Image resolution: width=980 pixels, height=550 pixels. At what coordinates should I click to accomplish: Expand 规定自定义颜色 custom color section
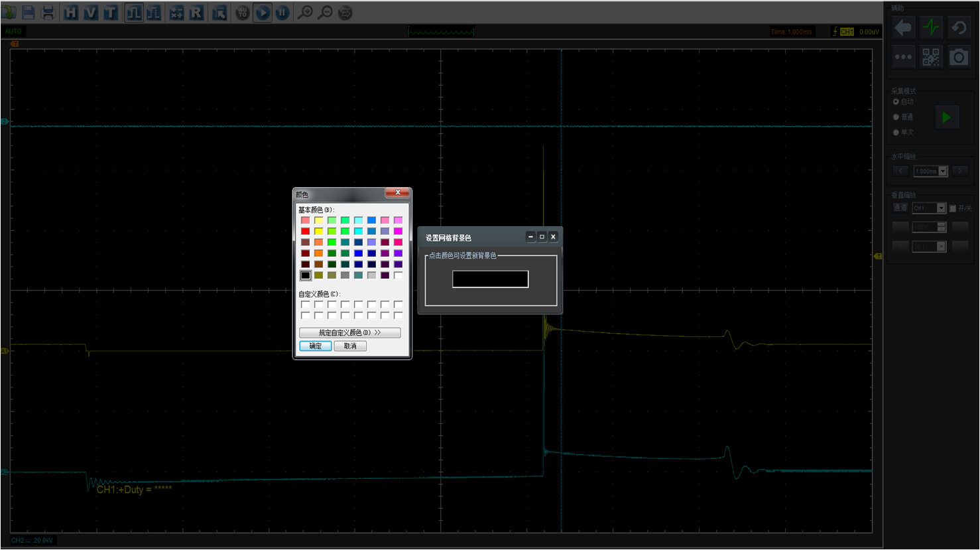click(x=349, y=332)
